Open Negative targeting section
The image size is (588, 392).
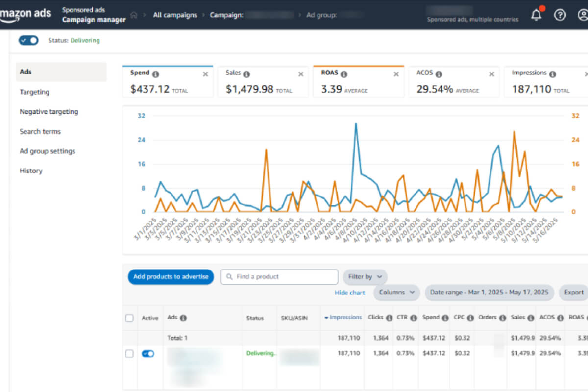coord(49,112)
